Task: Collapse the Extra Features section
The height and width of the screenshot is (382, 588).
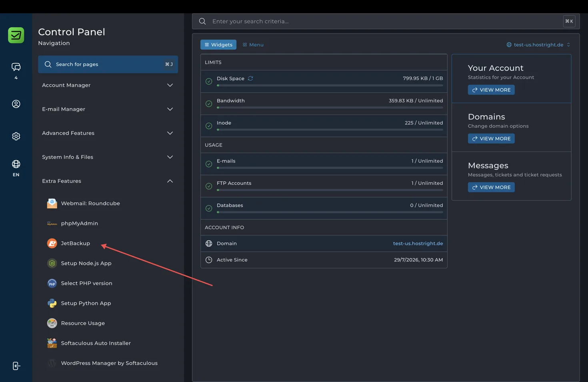Action: tap(108, 181)
